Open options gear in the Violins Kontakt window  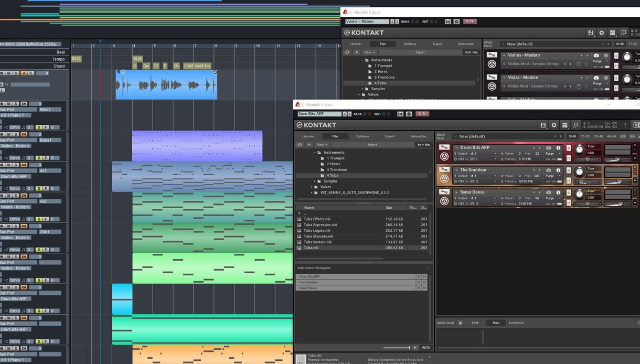601,33
